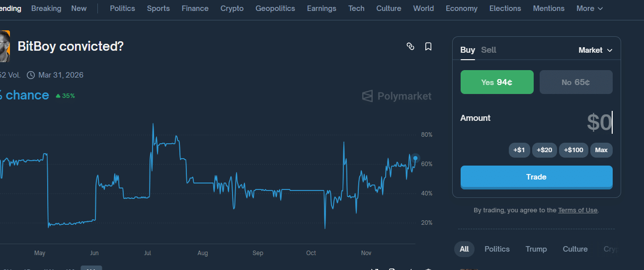Bookmark the BitBoy convicted market

pyautogui.click(x=428, y=46)
